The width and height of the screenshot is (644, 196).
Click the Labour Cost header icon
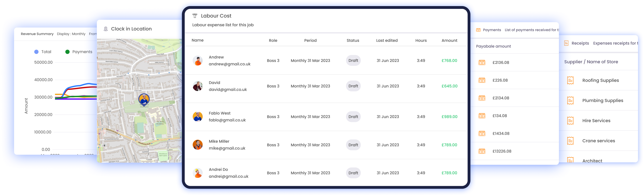click(195, 16)
